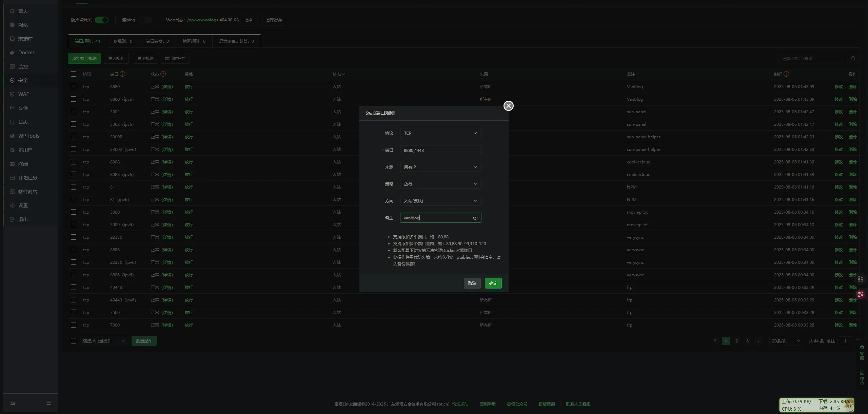This screenshot has height=414, width=868.
Task: Clear the 备注 vanblog field with x icon
Action: click(475, 218)
